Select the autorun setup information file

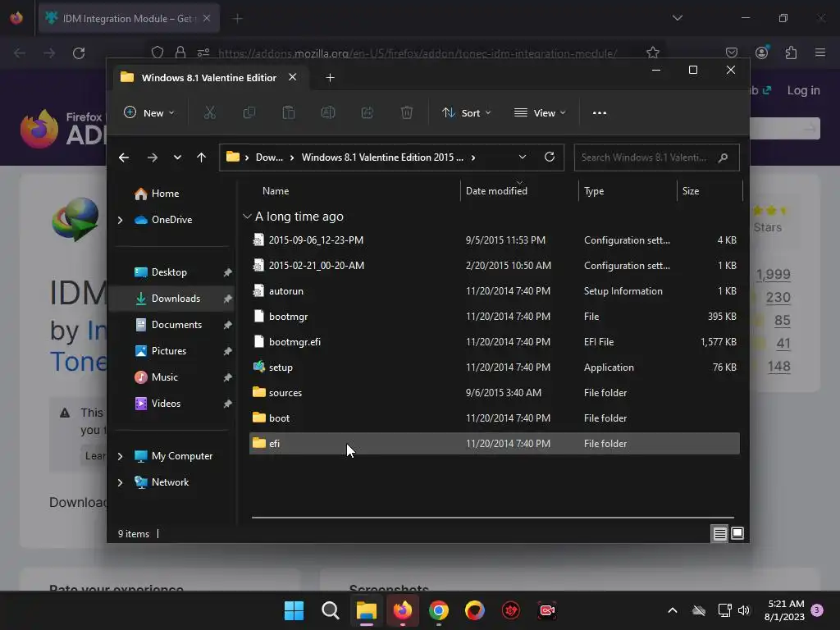point(495,291)
